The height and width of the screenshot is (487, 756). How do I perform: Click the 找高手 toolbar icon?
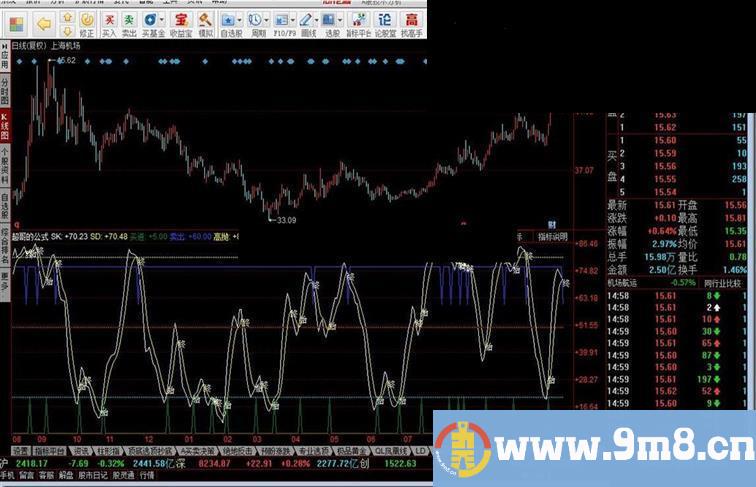[412, 21]
